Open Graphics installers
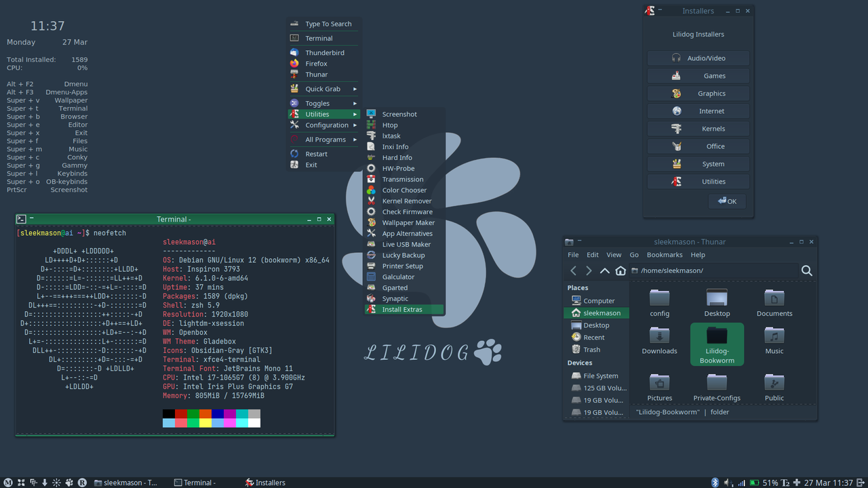 [x=698, y=93]
